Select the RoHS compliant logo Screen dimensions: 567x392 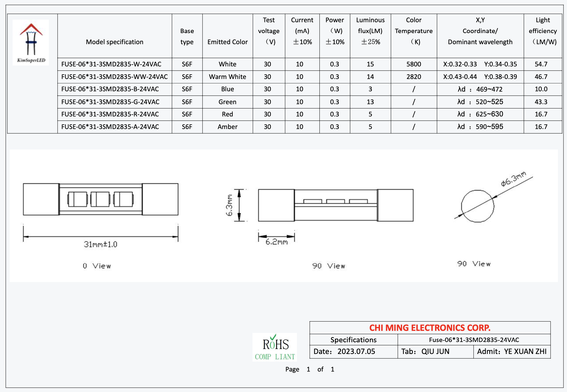(x=274, y=348)
